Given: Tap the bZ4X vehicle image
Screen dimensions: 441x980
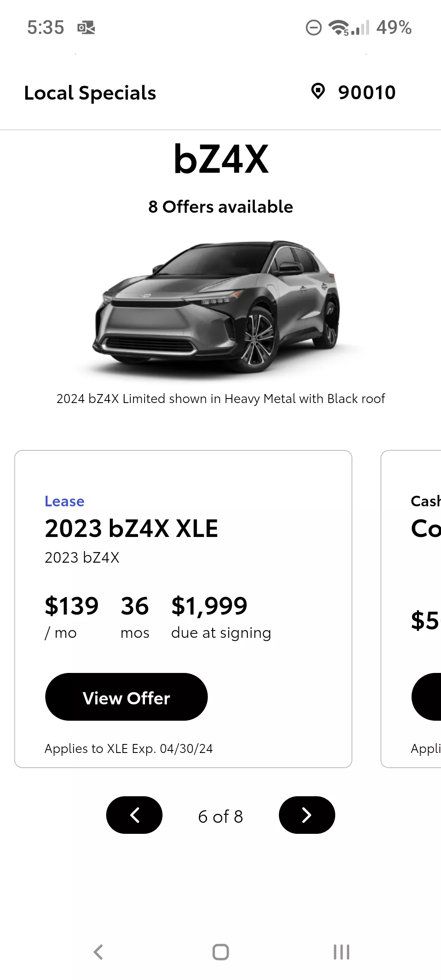Looking at the screenshot, I should 220,306.
